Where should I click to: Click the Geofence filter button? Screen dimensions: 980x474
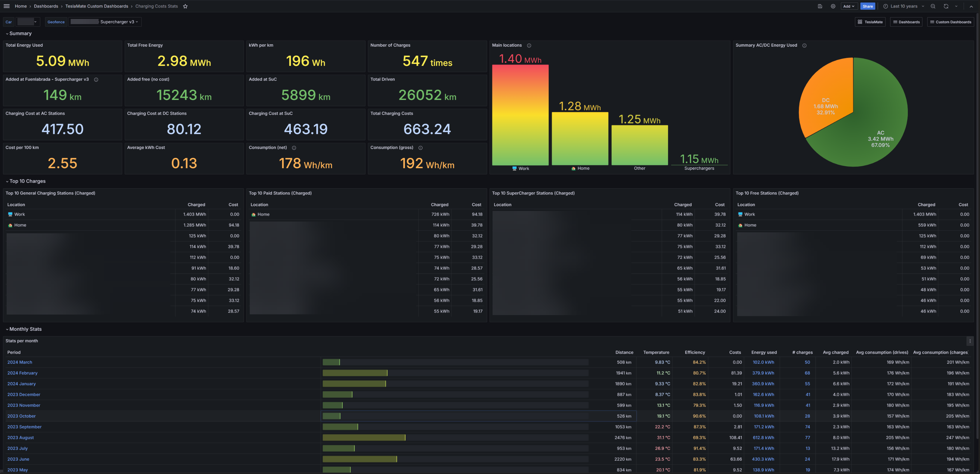tap(56, 23)
